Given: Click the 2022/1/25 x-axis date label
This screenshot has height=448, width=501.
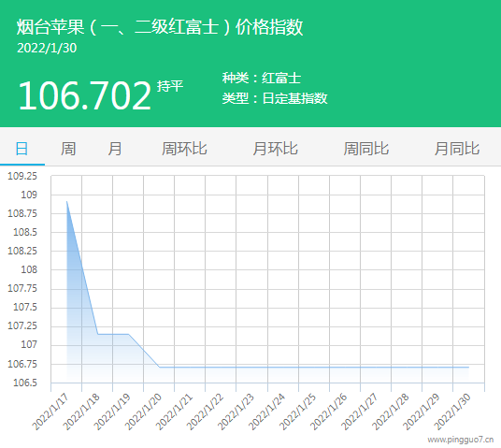Looking at the screenshot, I should (x=297, y=412).
